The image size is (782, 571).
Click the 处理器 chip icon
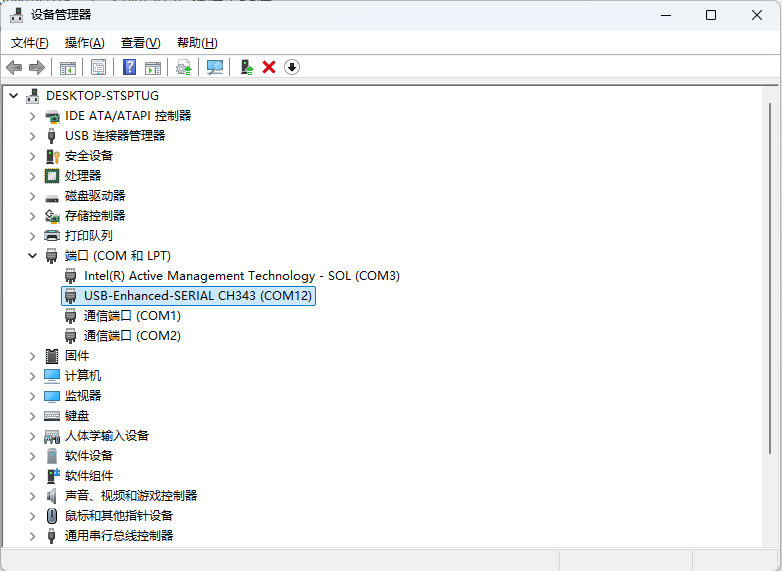(52, 176)
